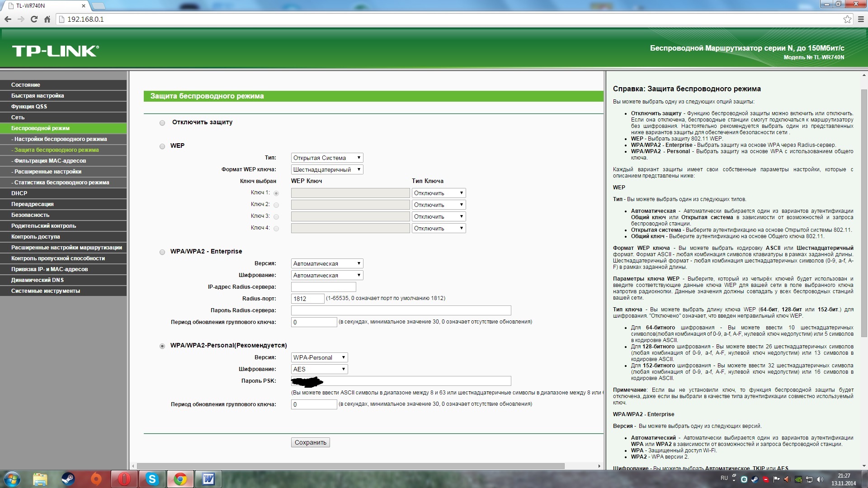Click the scroll-down arrow of the help panel

[x=864, y=466]
